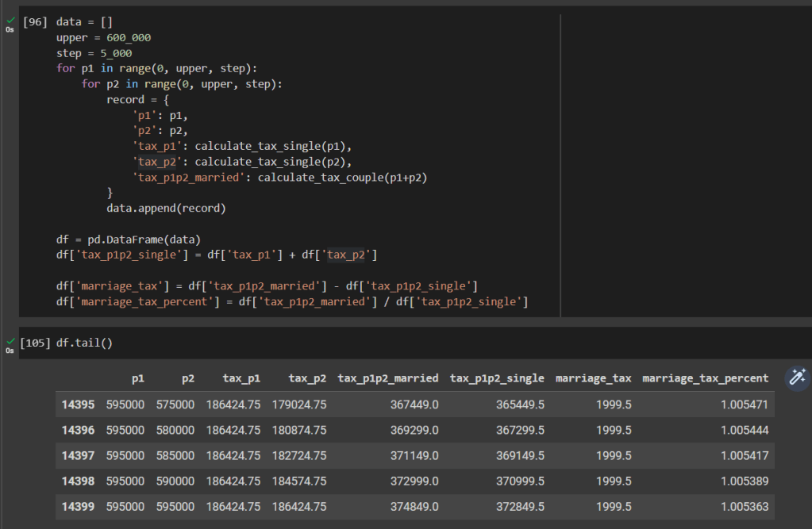Viewport: 812px width, 529px height.
Task: Select row index 14399 in the output
Action: point(78,506)
